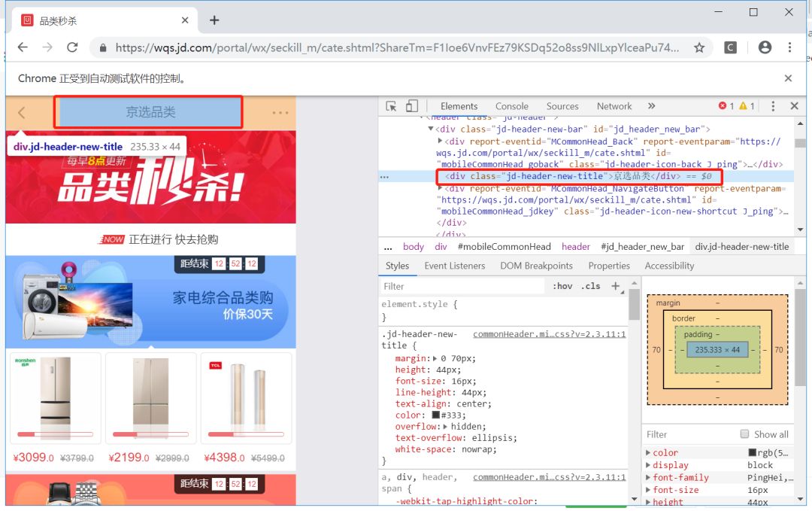
Task: Expand the MCommonHead_Back div node
Action: [440, 141]
